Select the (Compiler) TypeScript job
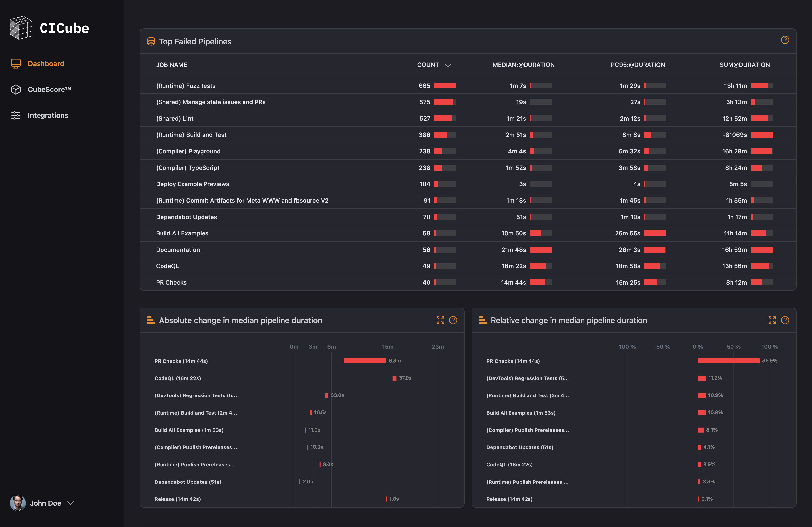The image size is (812, 527). click(468, 168)
